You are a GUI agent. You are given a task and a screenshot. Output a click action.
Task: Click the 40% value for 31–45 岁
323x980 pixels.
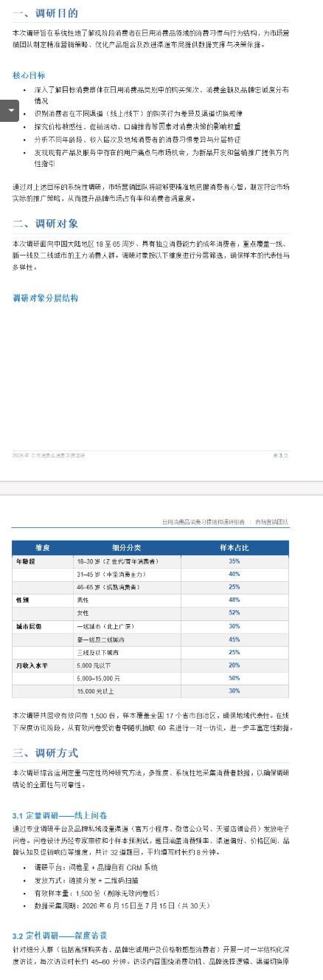[235, 574]
